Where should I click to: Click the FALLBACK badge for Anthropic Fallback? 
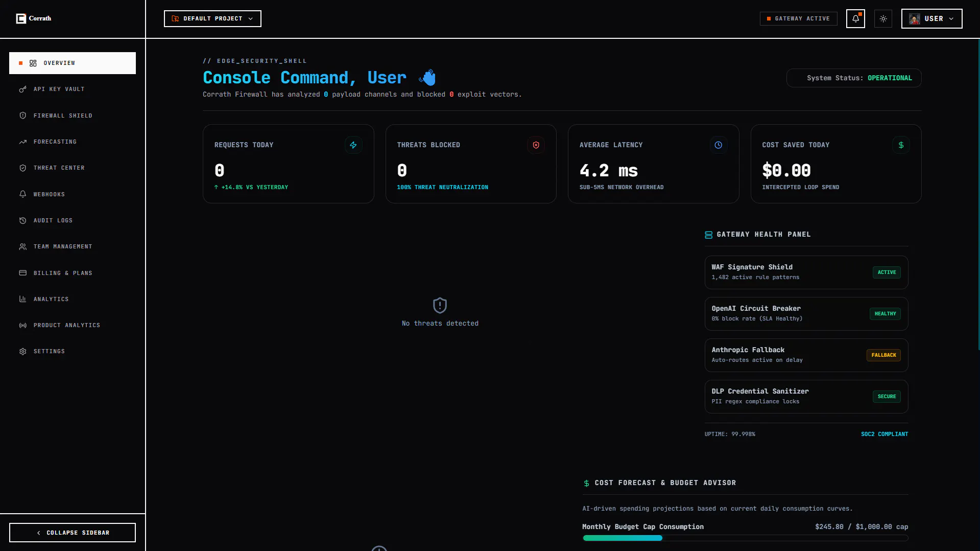coord(883,355)
